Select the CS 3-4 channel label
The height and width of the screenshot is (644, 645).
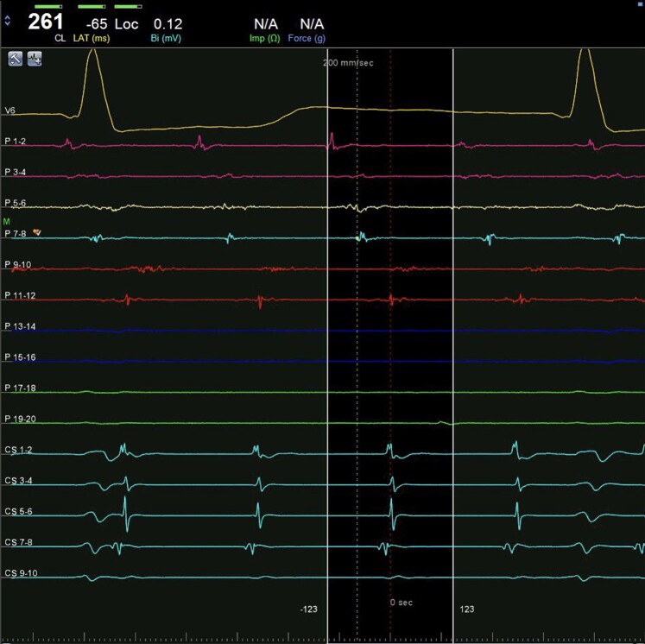[18, 480]
